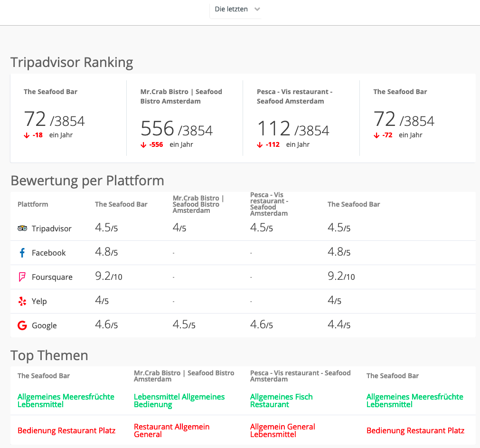Click the Google logo icon
480x448 pixels.
click(x=22, y=325)
